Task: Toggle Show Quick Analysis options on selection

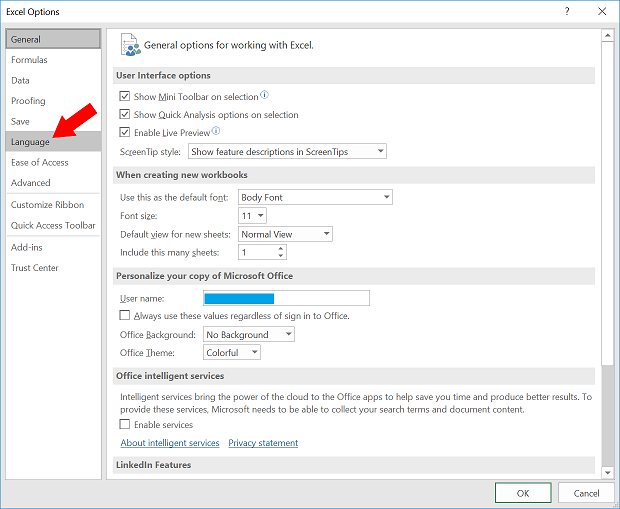Action: pos(125,114)
